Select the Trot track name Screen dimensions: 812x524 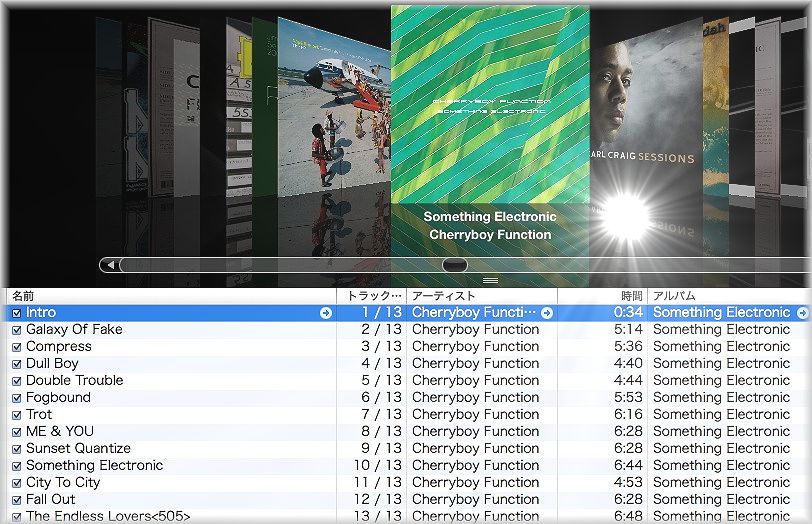coord(39,414)
